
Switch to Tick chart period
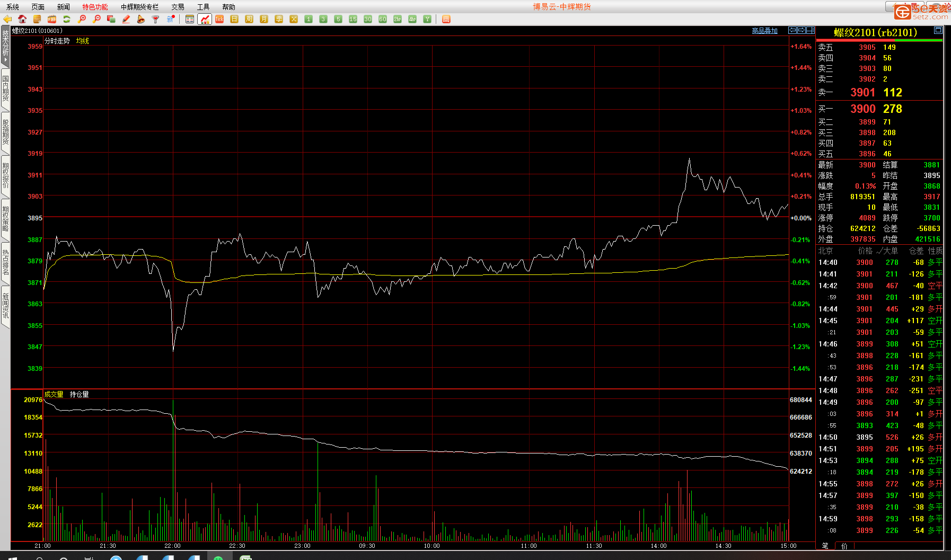219,19
